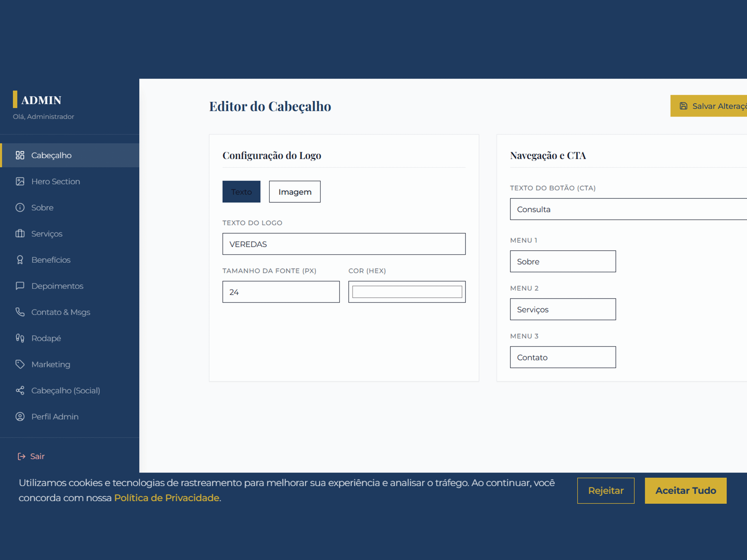Click the Serviços briefcase icon
Screen dimensions: 747x560
click(x=20, y=234)
